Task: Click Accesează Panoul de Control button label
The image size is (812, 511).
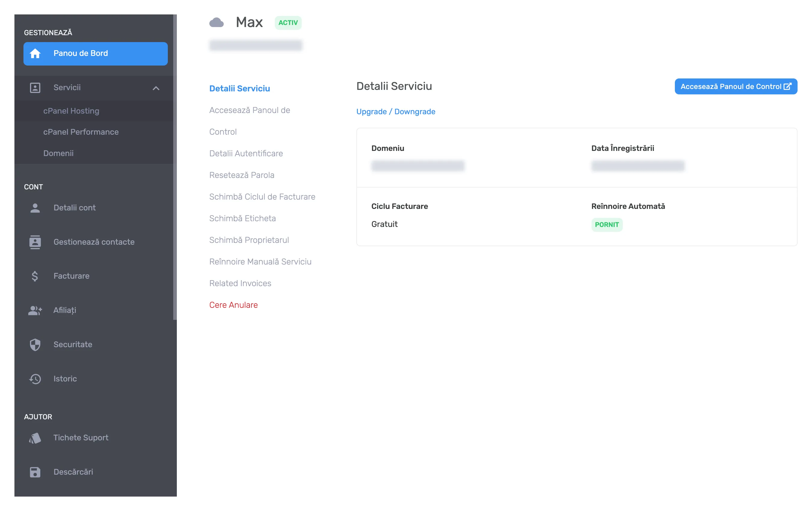Action: click(730, 87)
